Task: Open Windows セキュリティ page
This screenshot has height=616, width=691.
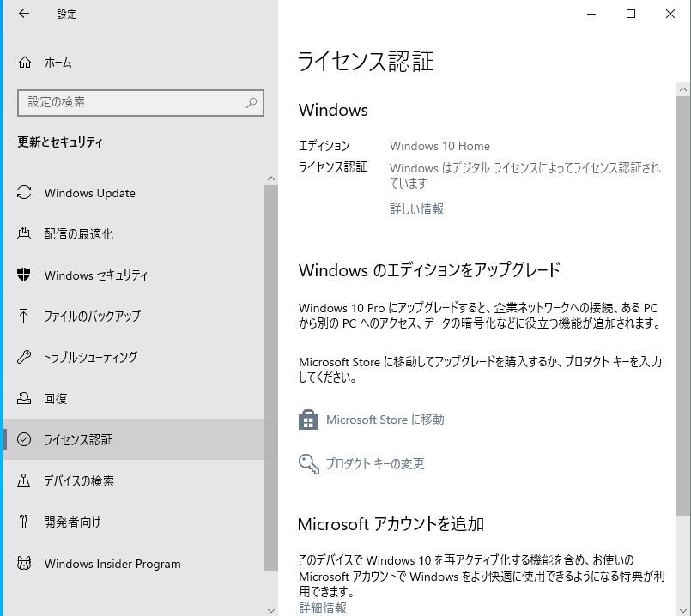Action: pyautogui.click(x=134, y=275)
